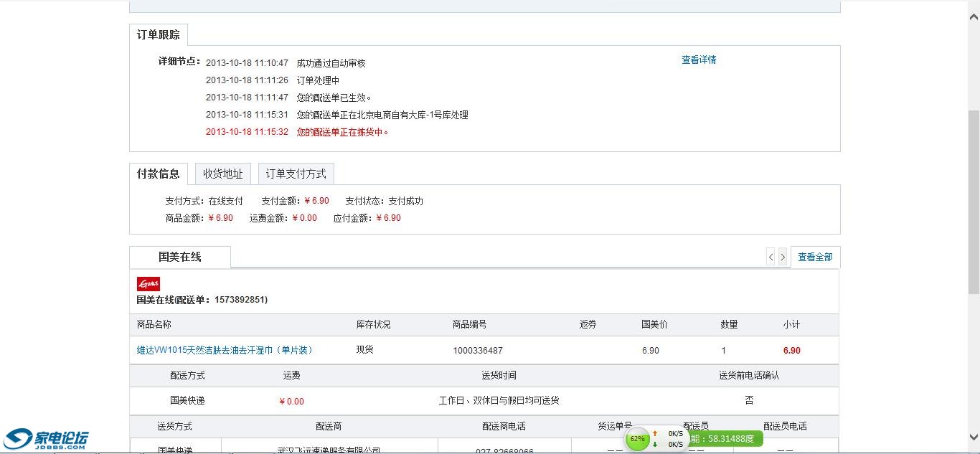Click the 配送商 column header

click(x=329, y=426)
